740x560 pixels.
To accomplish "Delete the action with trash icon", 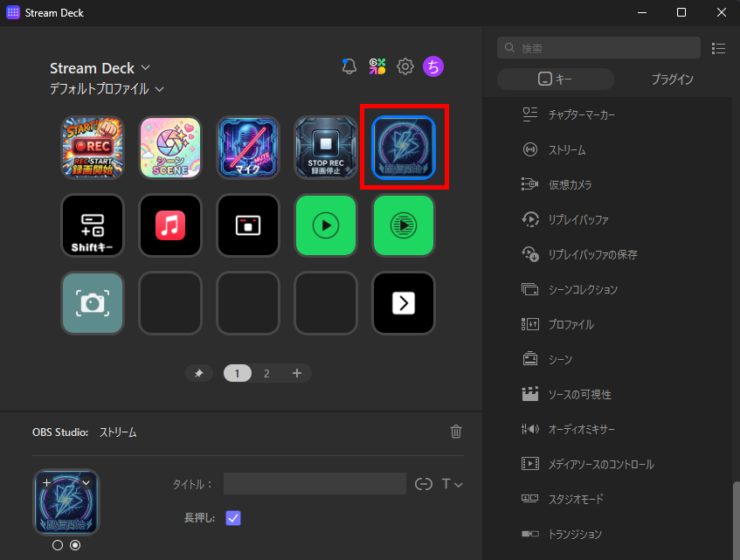I will pyautogui.click(x=456, y=432).
